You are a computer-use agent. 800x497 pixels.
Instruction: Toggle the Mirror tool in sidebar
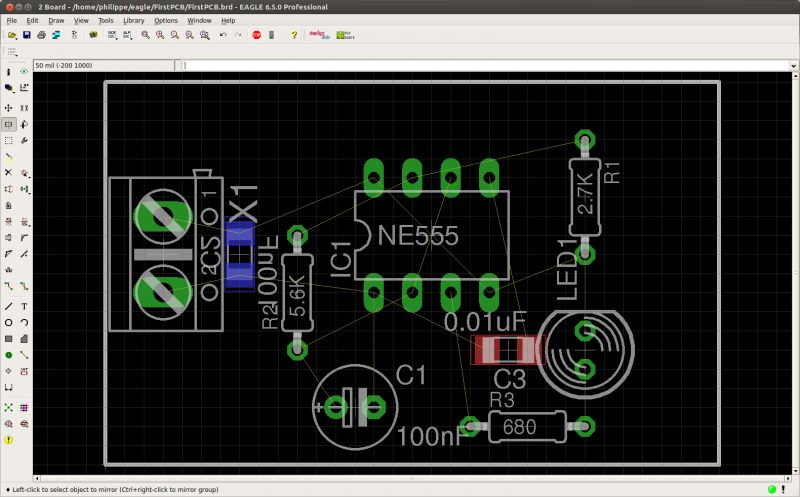[x=9, y=124]
